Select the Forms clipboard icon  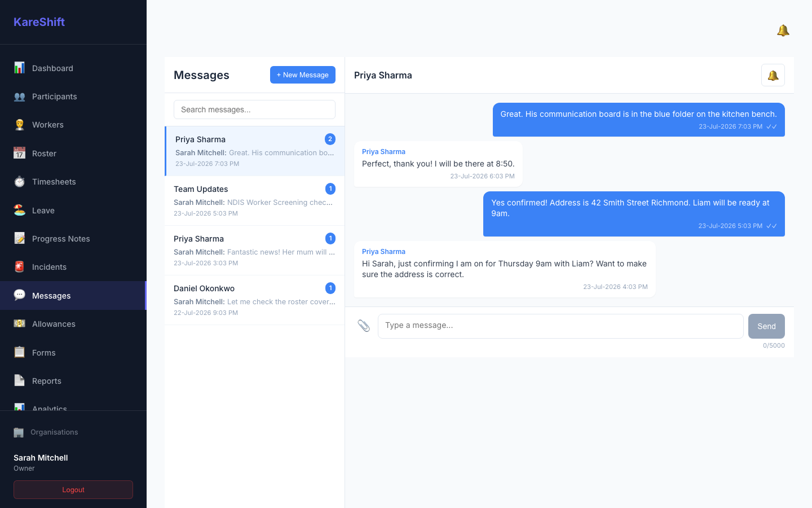tap(19, 352)
